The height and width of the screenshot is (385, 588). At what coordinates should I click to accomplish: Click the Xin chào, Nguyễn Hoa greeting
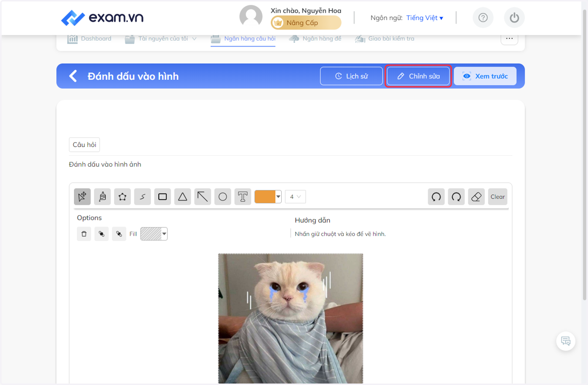pyautogui.click(x=306, y=10)
